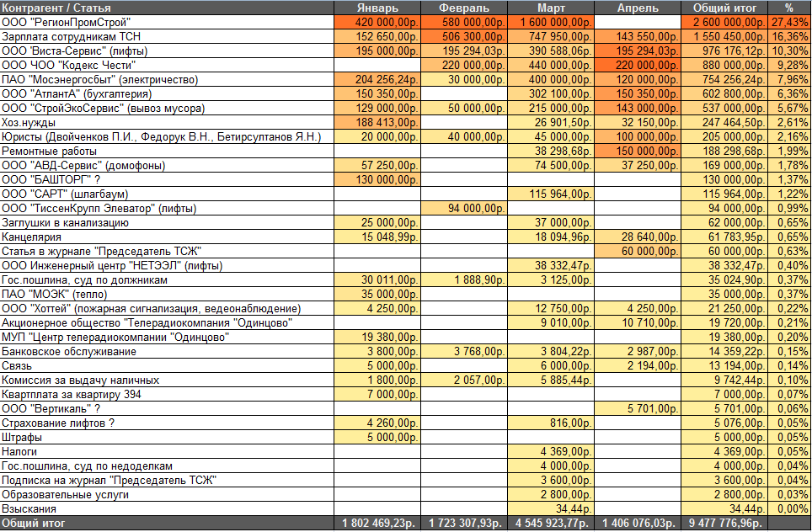Select the March cell with 1 600 000,00р.

pos(551,22)
